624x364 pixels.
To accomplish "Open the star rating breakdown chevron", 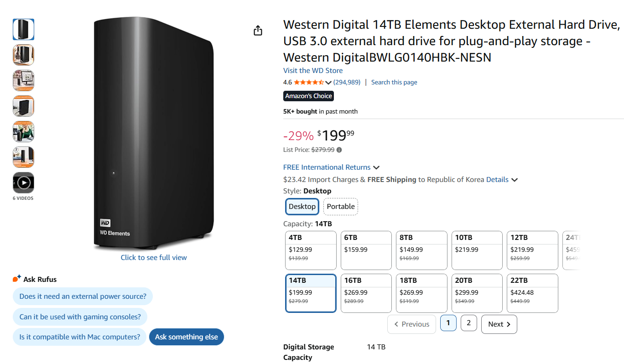I will click(328, 83).
